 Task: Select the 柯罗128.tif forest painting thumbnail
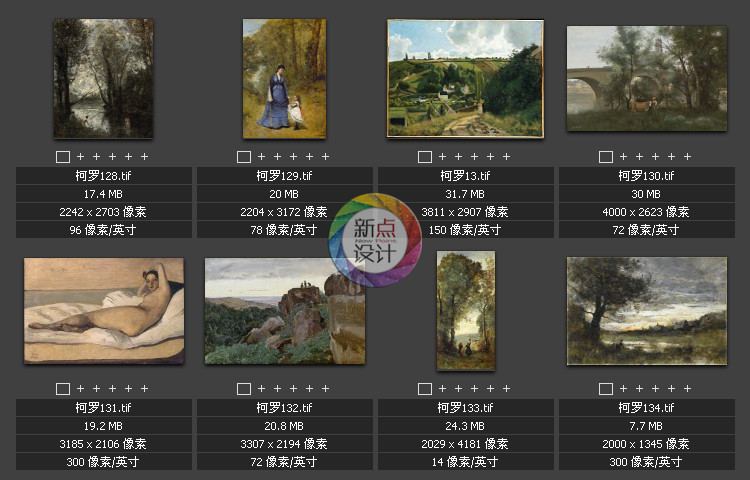pos(103,78)
